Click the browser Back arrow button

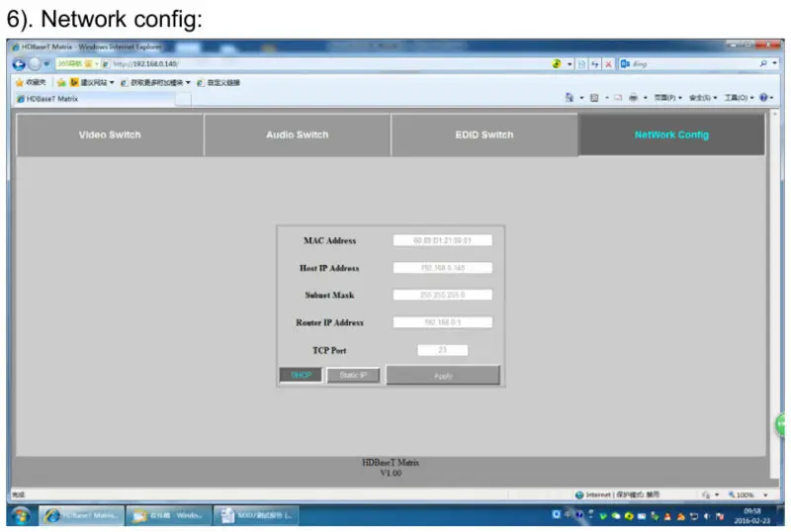[19, 64]
